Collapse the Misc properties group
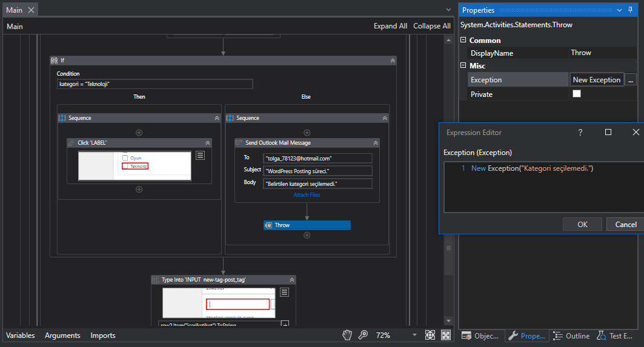Image resolution: width=644 pixels, height=347 pixels. [463, 65]
